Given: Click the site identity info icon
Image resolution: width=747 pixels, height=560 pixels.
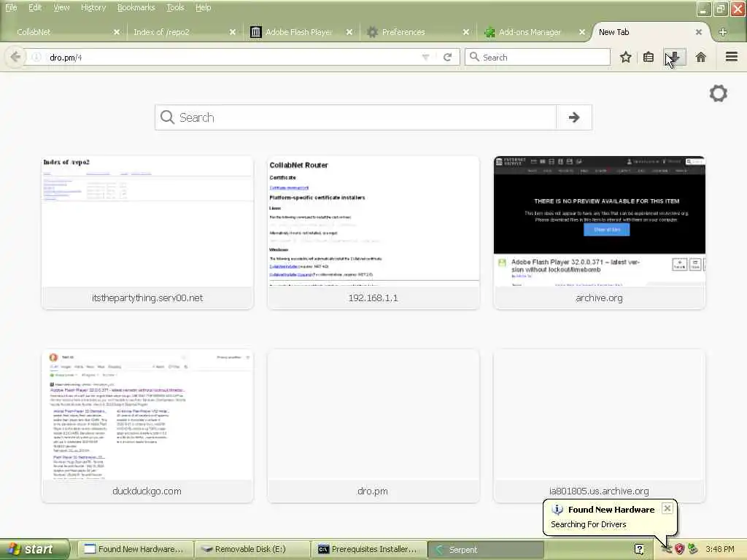Looking at the screenshot, I should pos(36,57).
